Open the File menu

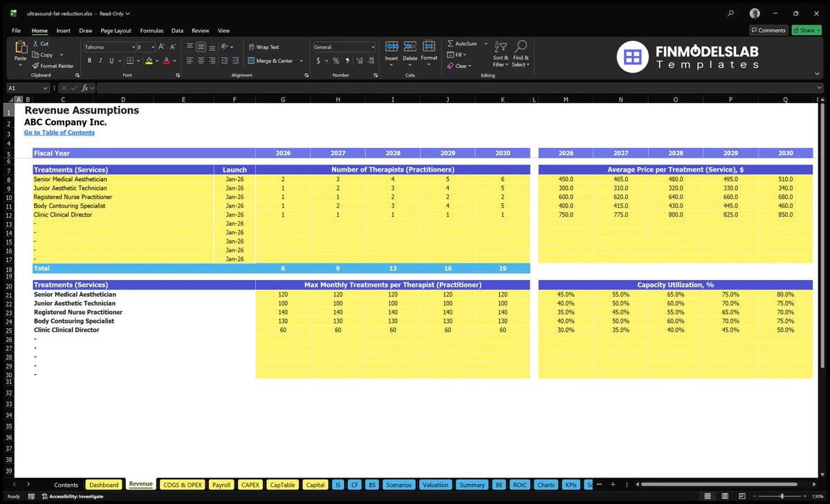pyautogui.click(x=16, y=30)
